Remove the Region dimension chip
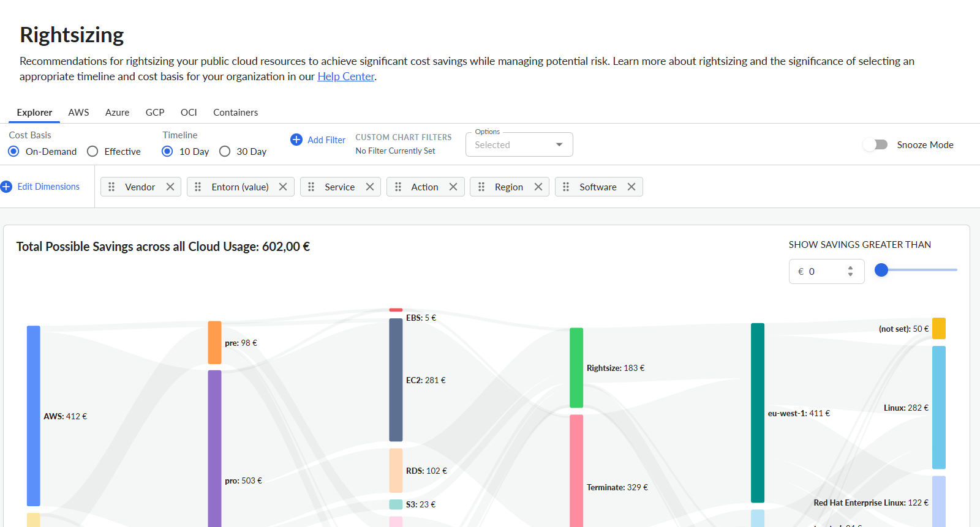This screenshot has width=980, height=527. (x=538, y=187)
